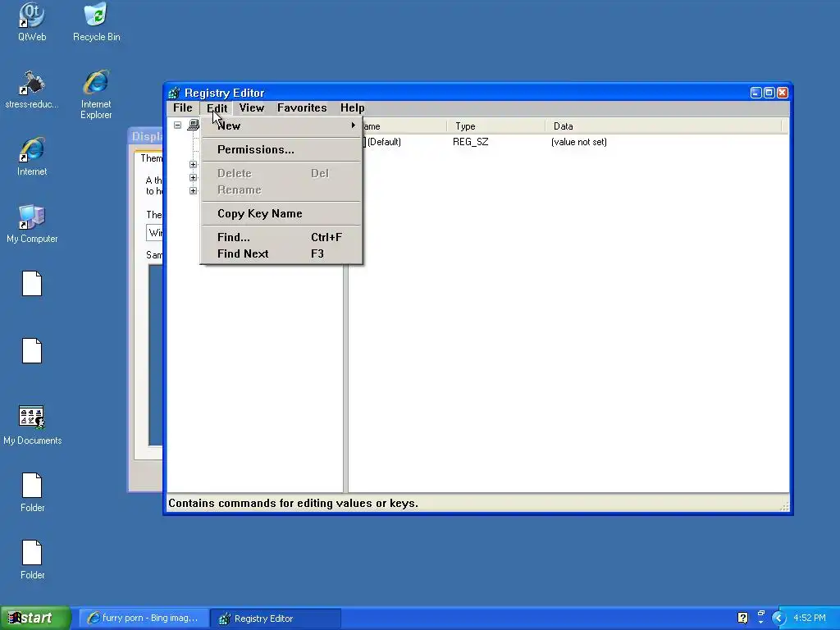Viewport: 840px width, 630px height.
Task: Open the New submenu
Action: (x=281, y=126)
